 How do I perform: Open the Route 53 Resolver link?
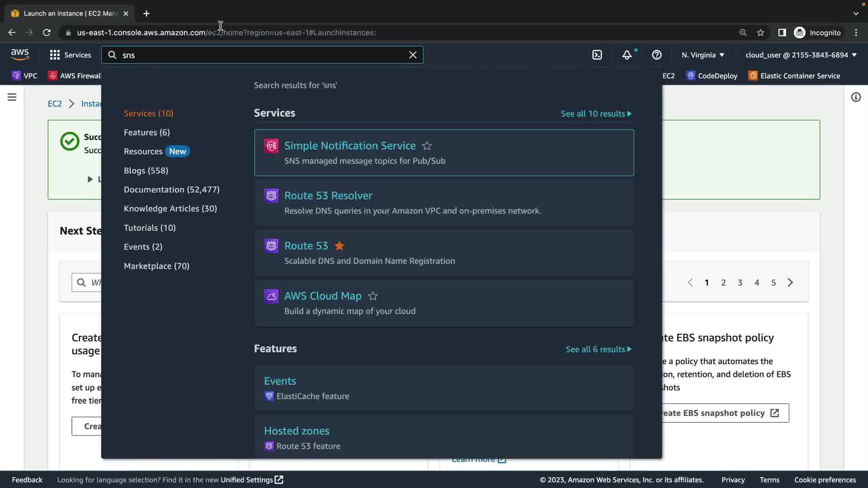pyautogui.click(x=328, y=196)
